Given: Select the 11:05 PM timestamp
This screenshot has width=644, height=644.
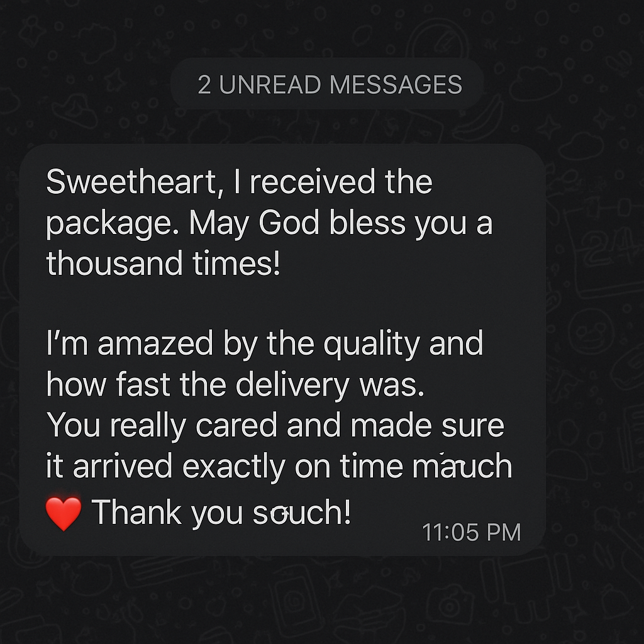Looking at the screenshot, I should (472, 532).
